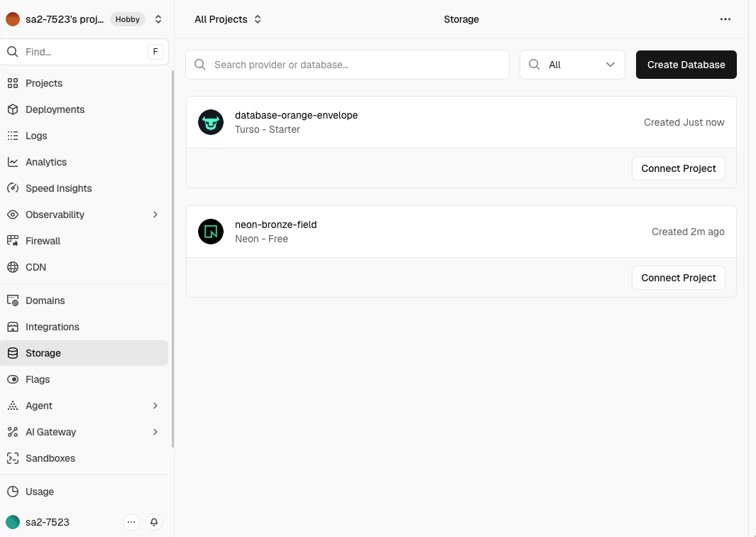
Task: Open Sandboxes in the sidebar
Action: [x=50, y=458]
